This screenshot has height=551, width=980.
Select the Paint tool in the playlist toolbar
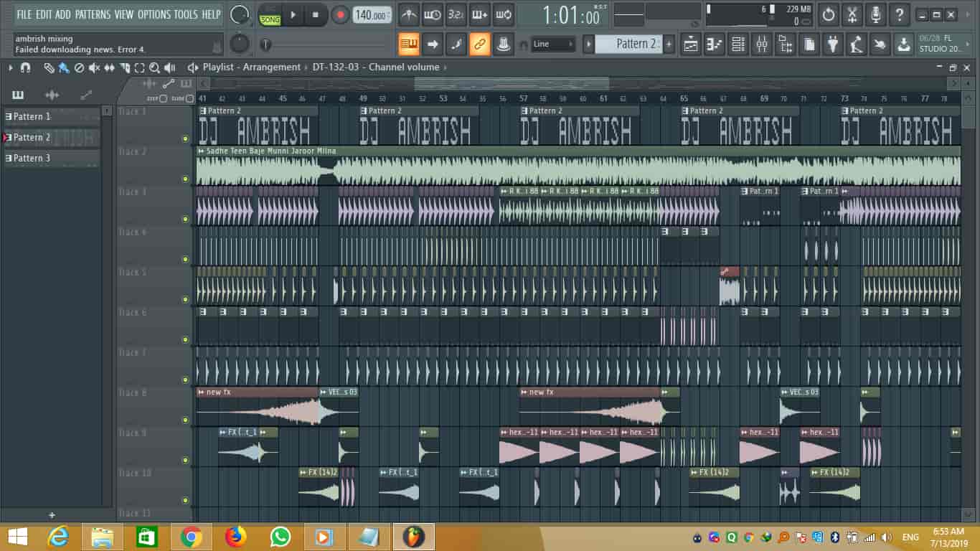pos(62,67)
